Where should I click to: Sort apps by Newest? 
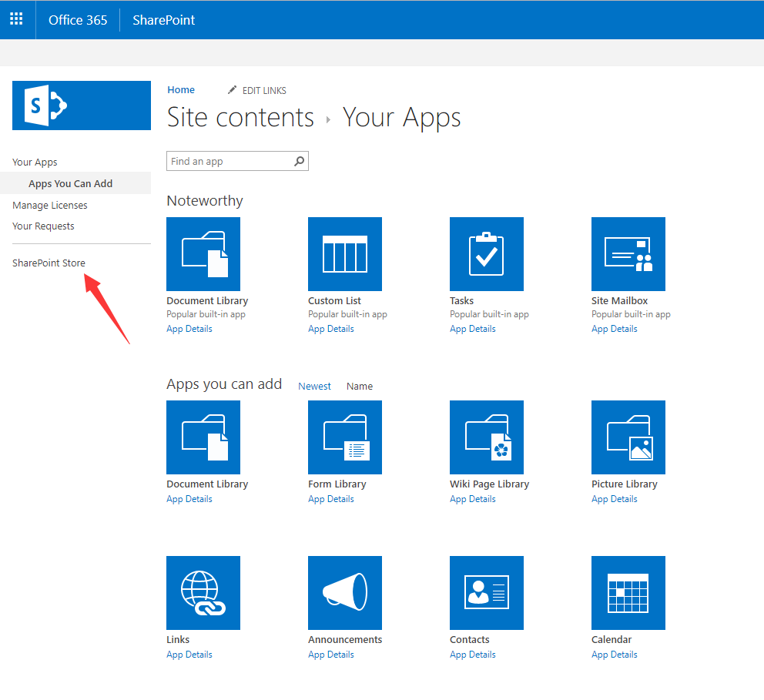(x=314, y=387)
